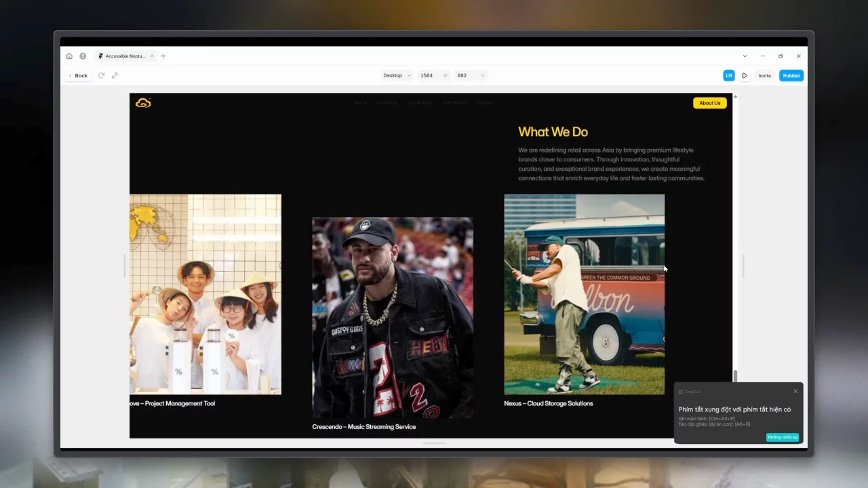
Task: Edit the 882 height field
Action: point(471,75)
